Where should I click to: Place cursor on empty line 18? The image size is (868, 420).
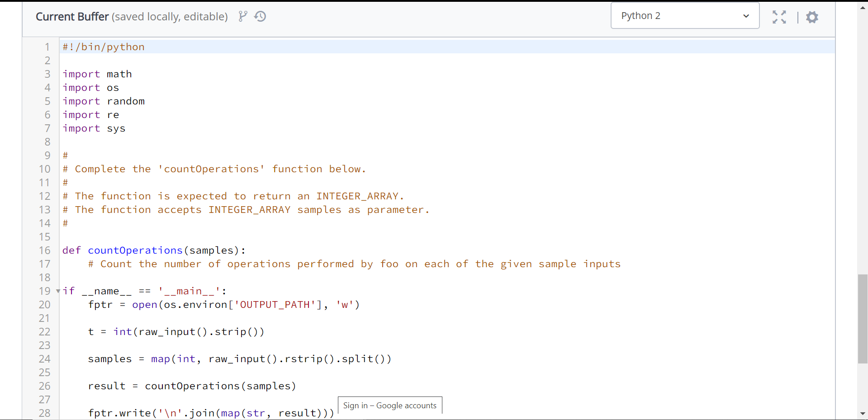click(x=447, y=278)
